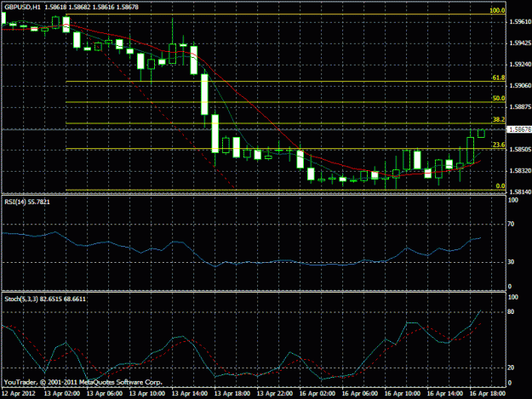
Task: Click the 13 Apr 10:00 time label
Action: [147, 394]
